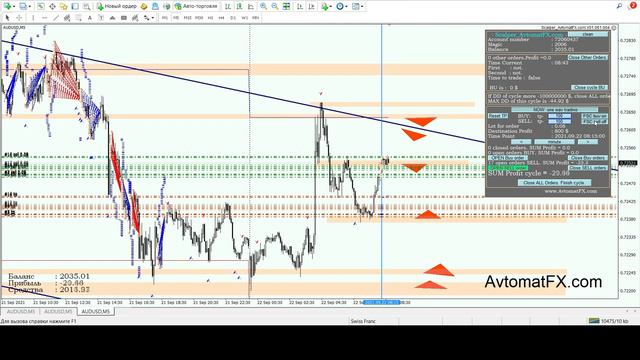Tile chart windows icon

[x=287, y=6]
